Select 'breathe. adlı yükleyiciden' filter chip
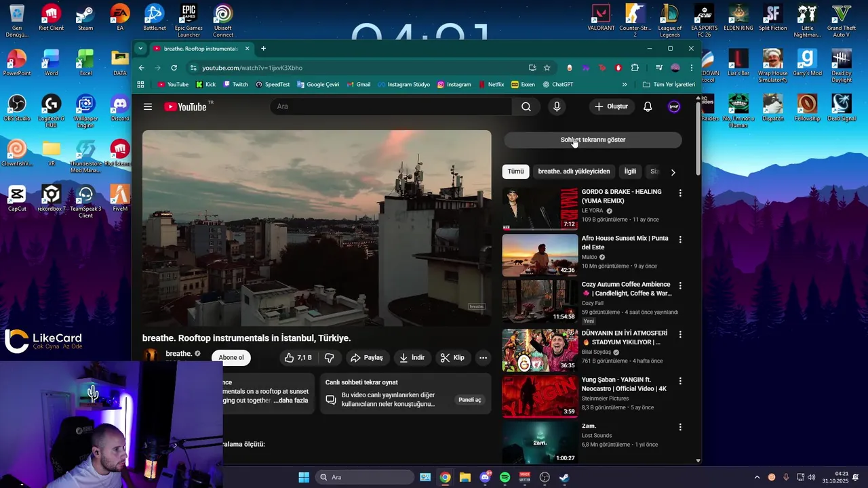The width and height of the screenshot is (868, 488). tap(574, 171)
